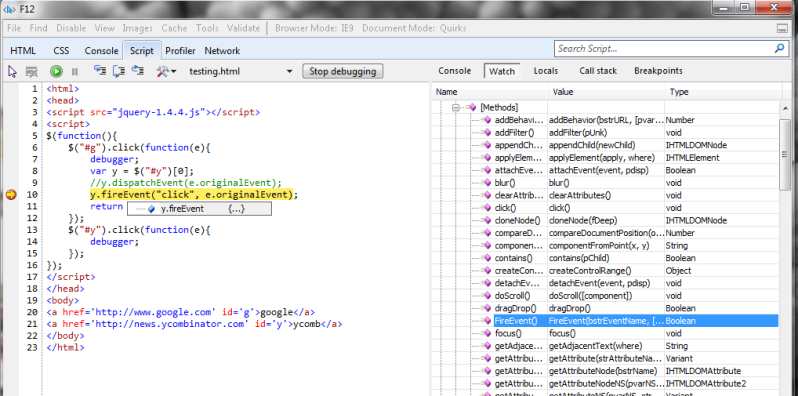This screenshot has height=396, width=798.
Task: Open Browser Mode: IE9 menu
Action: click(x=314, y=29)
